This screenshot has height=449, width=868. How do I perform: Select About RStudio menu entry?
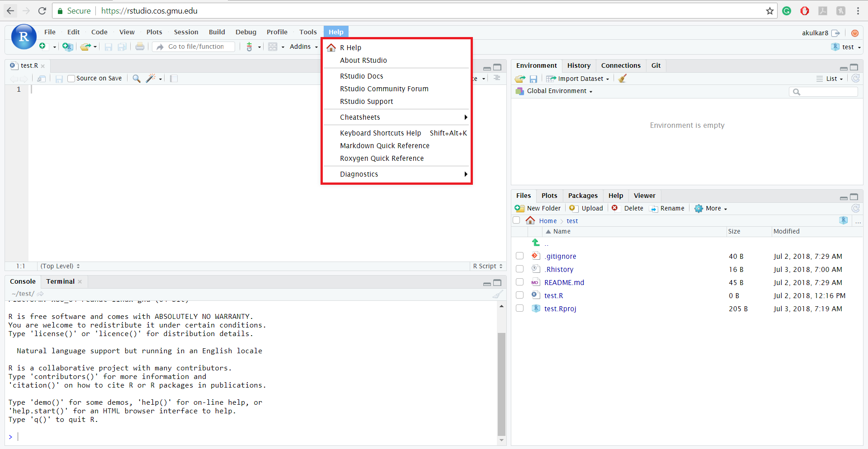coord(396,61)
